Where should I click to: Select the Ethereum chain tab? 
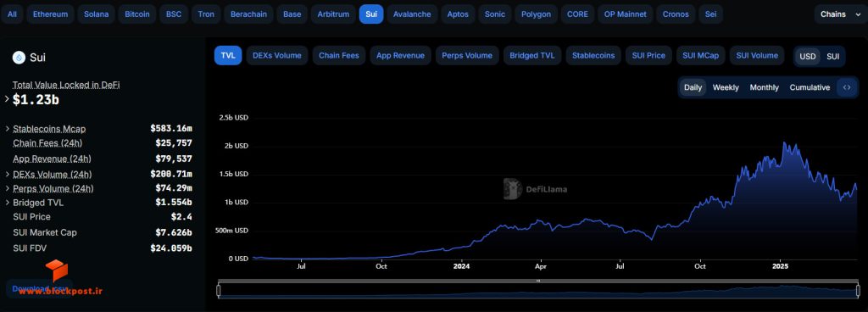point(50,14)
